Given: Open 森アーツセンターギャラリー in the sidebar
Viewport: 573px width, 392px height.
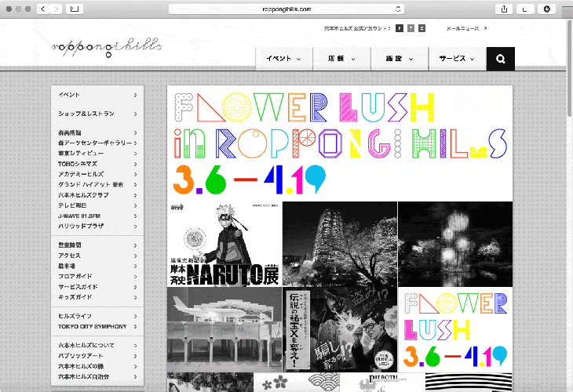Looking at the screenshot, I should point(97,143).
